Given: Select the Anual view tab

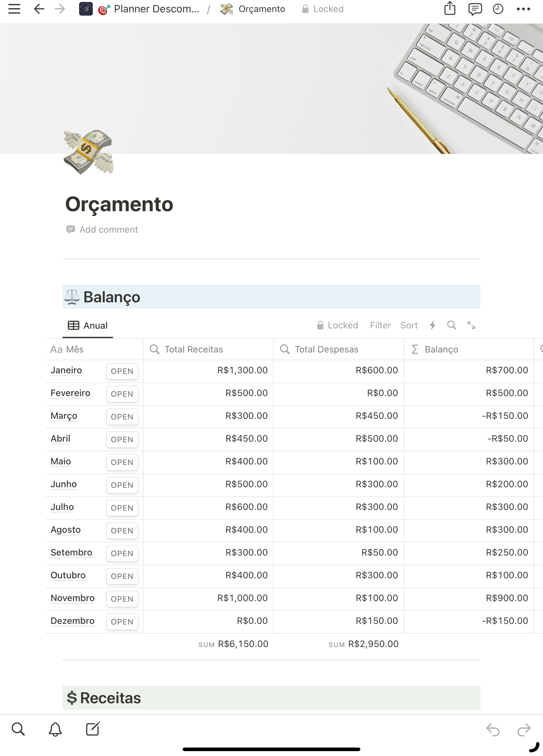Looking at the screenshot, I should pos(88,325).
